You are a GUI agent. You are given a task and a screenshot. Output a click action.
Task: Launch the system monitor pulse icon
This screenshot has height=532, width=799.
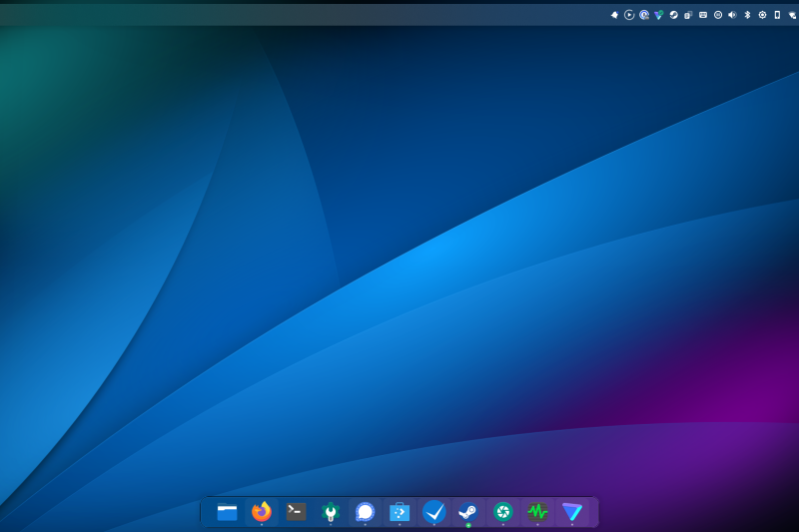(x=537, y=512)
